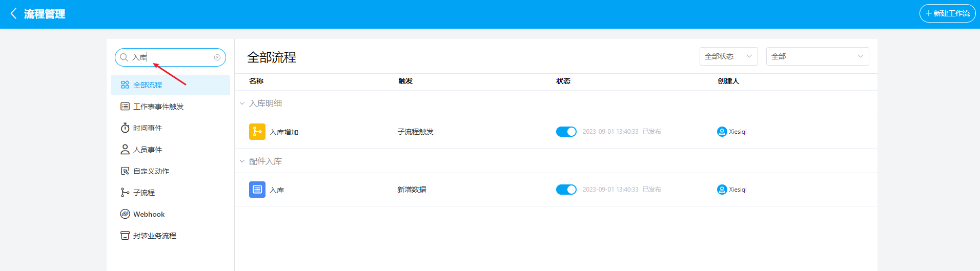The image size is (980, 271).
Task: Click the 时间事件 stopwatch icon
Action: (x=125, y=128)
